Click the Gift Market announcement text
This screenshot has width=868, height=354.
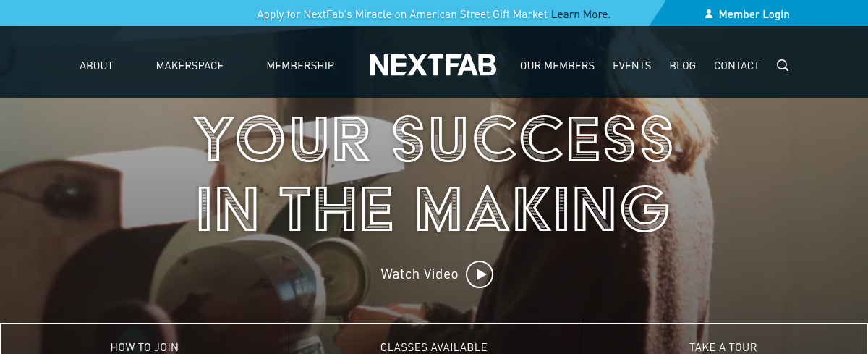(402, 14)
